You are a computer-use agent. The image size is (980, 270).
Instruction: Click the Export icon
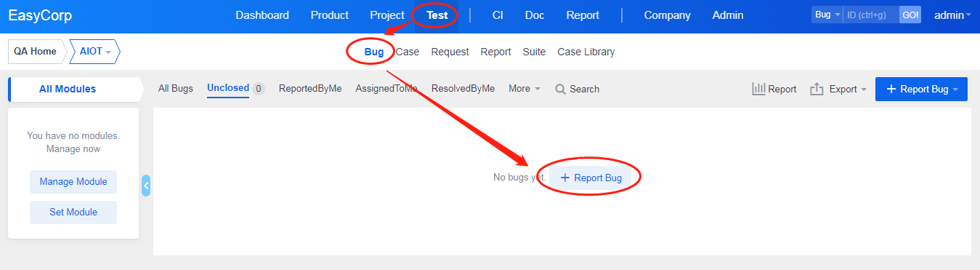click(817, 89)
